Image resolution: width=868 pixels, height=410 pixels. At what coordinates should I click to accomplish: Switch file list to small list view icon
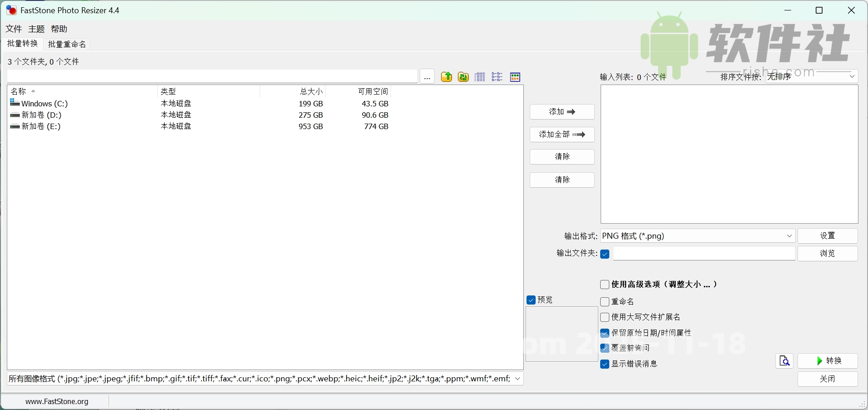[x=498, y=77]
